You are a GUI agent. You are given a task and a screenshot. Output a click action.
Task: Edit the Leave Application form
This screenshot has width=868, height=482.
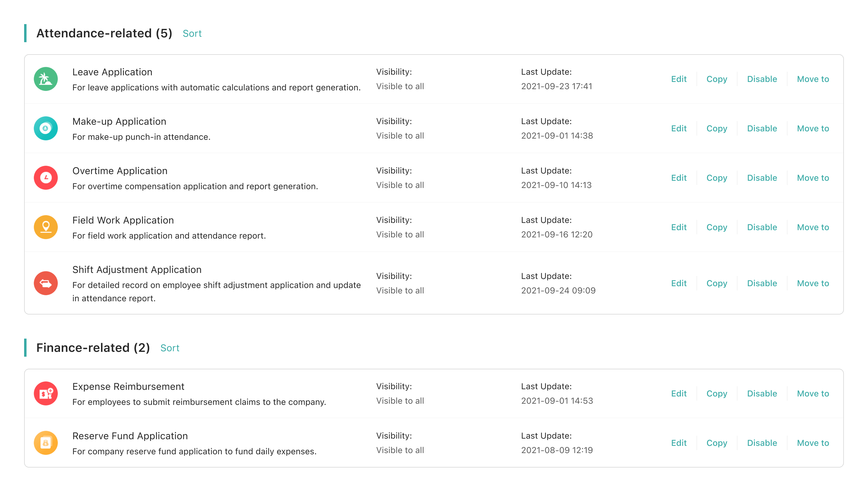click(679, 79)
